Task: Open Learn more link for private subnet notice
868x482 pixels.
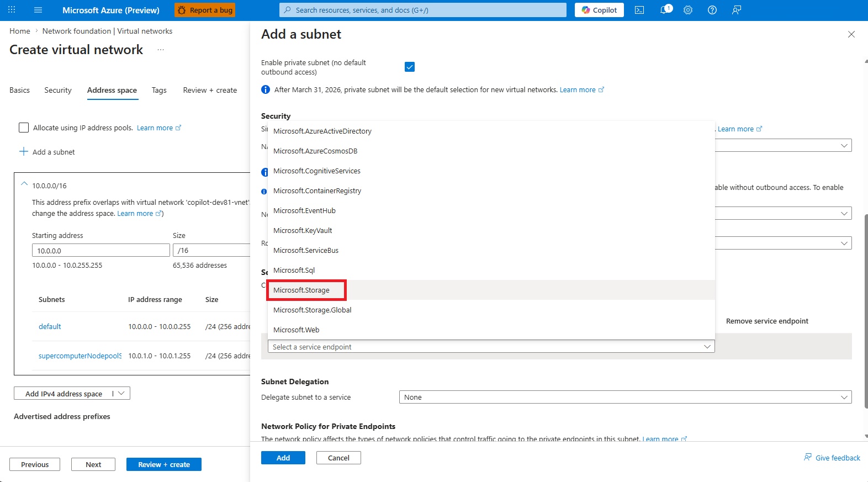Action: coord(582,89)
